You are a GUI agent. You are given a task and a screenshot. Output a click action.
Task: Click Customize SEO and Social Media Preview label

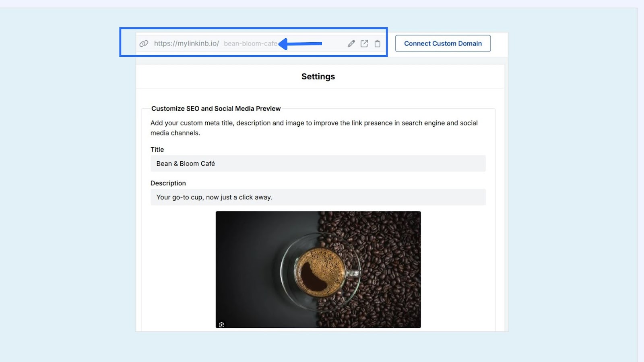click(216, 109)
